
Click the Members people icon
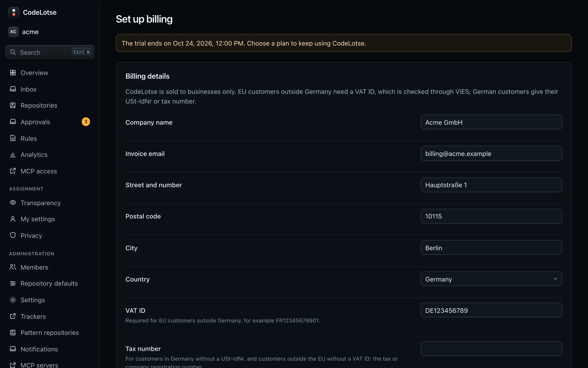tap(13, 267)
